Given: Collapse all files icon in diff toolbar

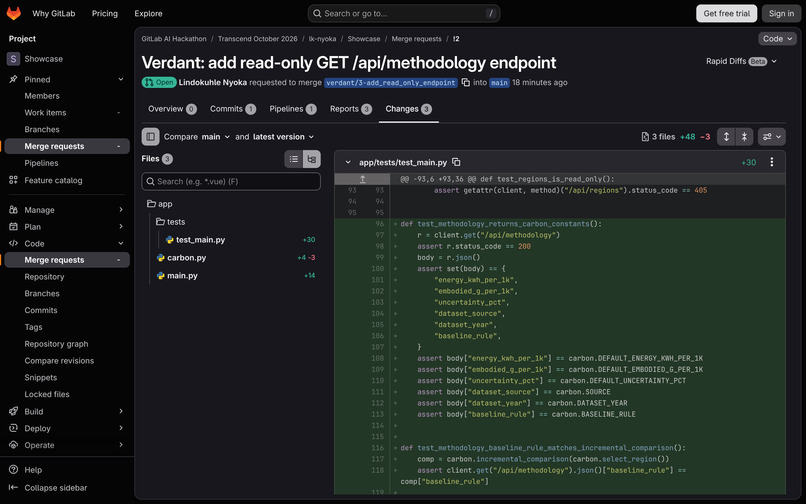Looking at the screenshot, I should [744, 136].
